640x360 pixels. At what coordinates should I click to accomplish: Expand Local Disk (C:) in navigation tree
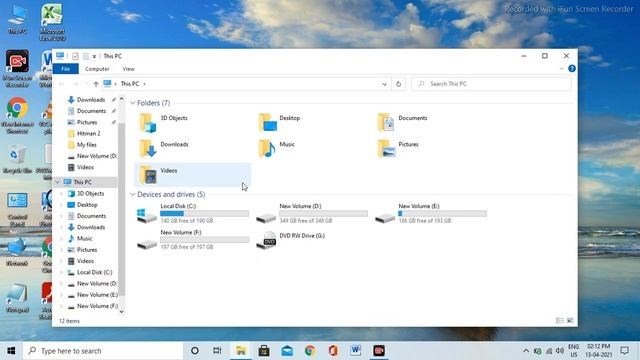[62, 272]
